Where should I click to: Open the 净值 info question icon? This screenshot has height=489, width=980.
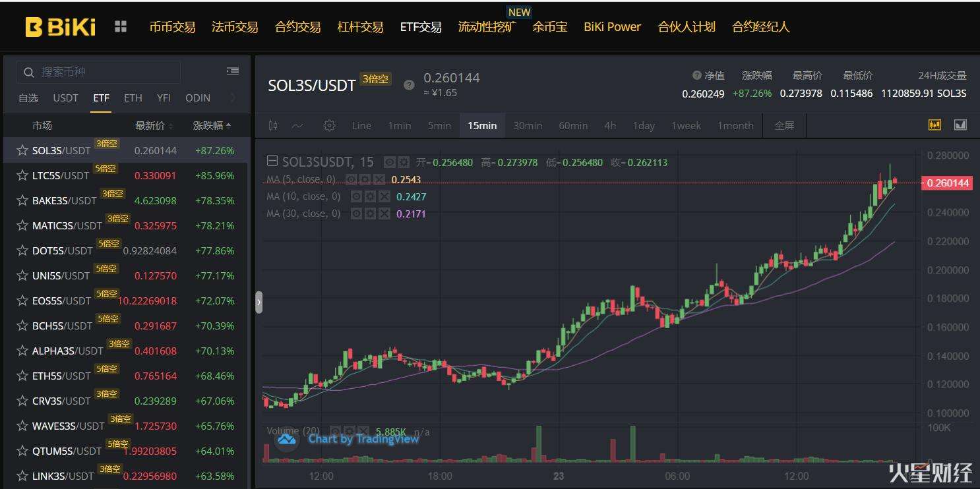696,75
